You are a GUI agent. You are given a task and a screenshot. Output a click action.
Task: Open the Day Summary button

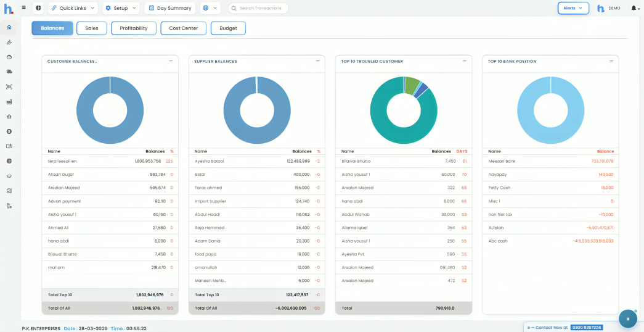(x=169, y=8)
